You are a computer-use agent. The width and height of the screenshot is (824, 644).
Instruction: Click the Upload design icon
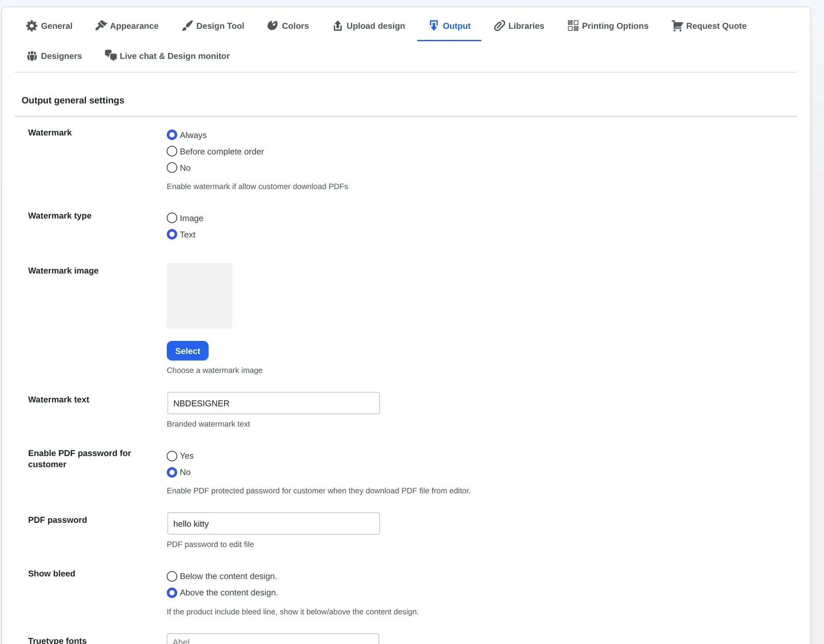coord(338,26)
